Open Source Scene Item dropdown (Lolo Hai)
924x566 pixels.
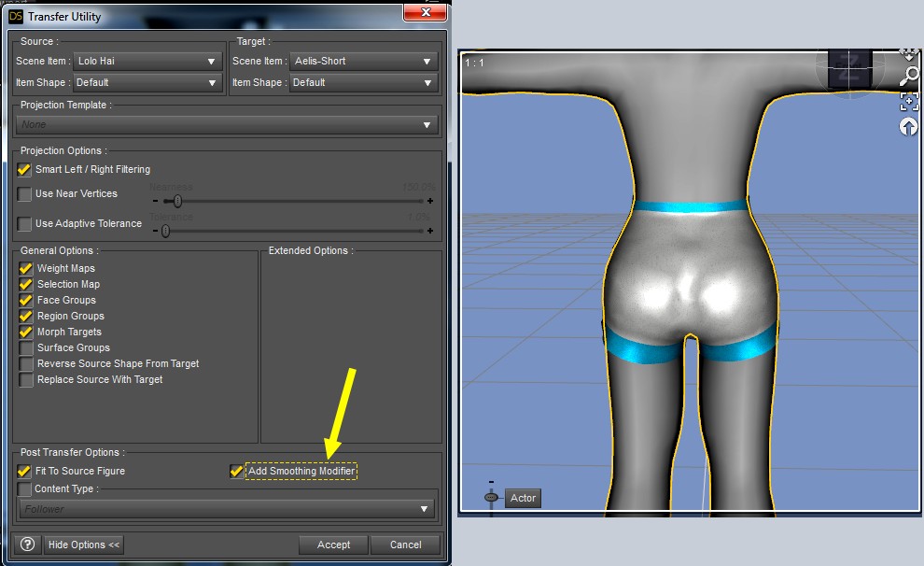click(x=147, y=62)
